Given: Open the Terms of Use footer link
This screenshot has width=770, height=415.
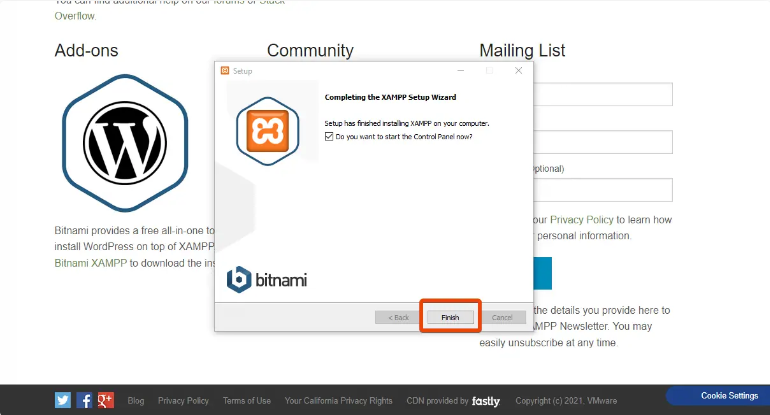Looking at the screenshot, I should 246,401.
